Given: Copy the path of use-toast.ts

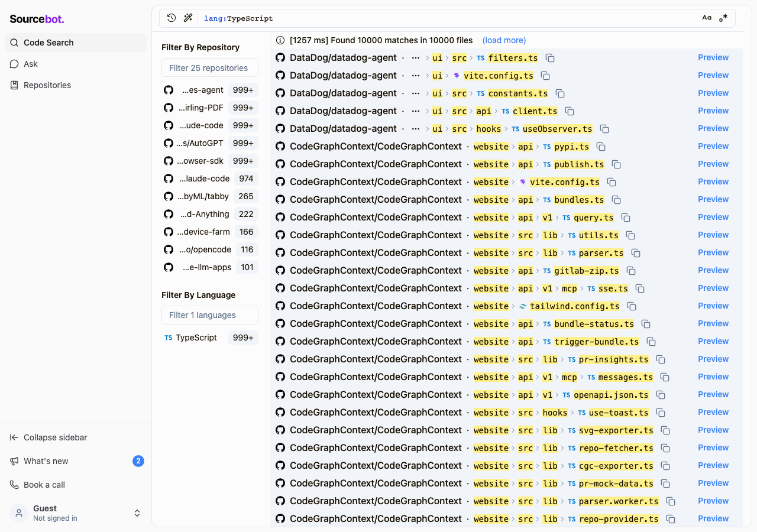Looking at the screenshot, I should (x=661, y=413).
